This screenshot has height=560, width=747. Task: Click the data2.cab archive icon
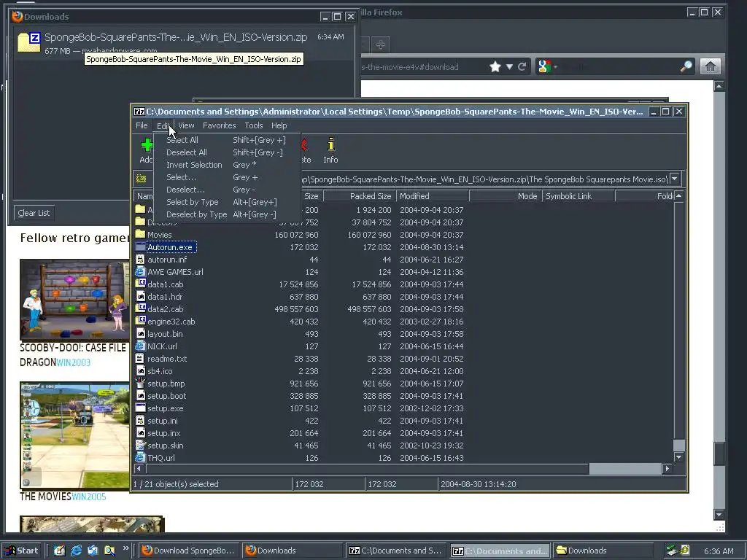(140, 308)
